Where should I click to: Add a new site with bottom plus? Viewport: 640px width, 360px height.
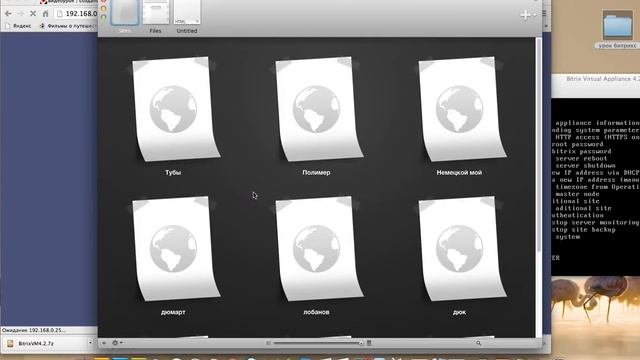(x=104, y=343)
